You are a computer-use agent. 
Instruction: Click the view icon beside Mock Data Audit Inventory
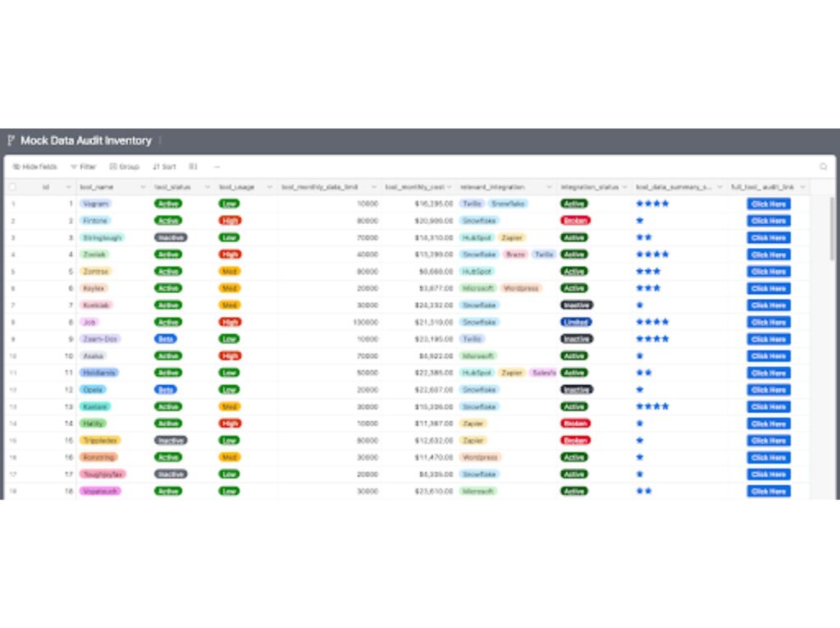click(x=11, y=141)
